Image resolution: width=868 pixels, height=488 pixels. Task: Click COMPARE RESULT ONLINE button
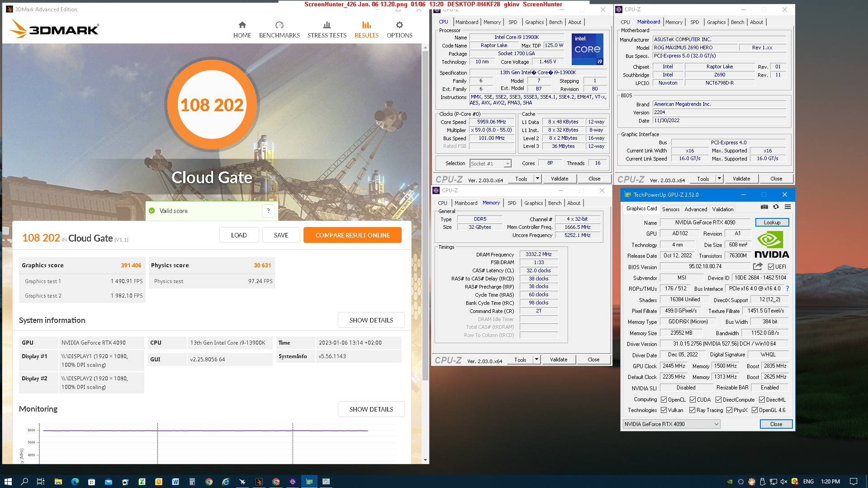coord(352,235)
